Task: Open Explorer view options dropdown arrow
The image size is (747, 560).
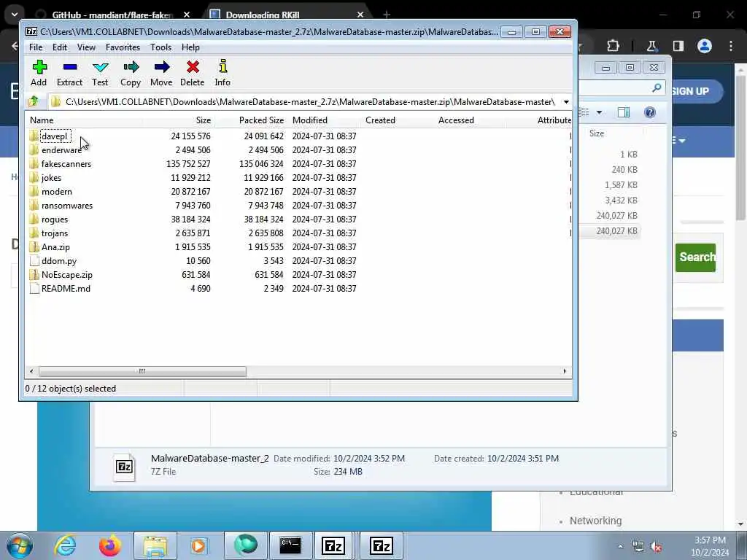Action: point(600,112)
